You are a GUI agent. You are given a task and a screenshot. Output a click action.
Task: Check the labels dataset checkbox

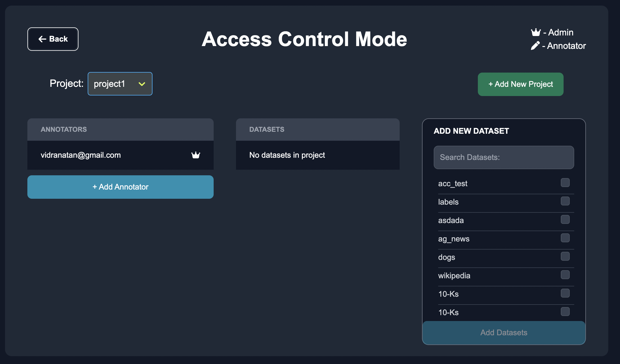coord(565,201)
